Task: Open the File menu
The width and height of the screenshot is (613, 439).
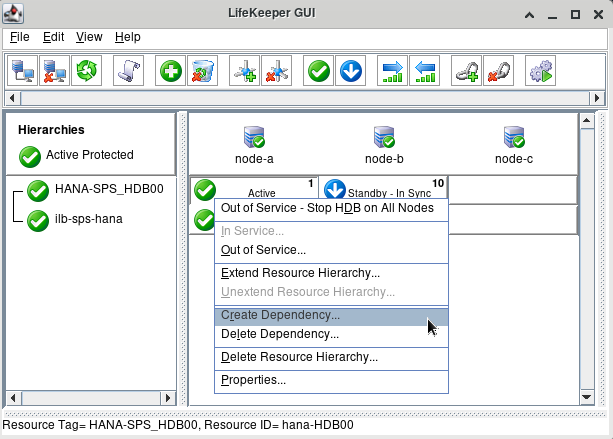Action: (20, 37)
